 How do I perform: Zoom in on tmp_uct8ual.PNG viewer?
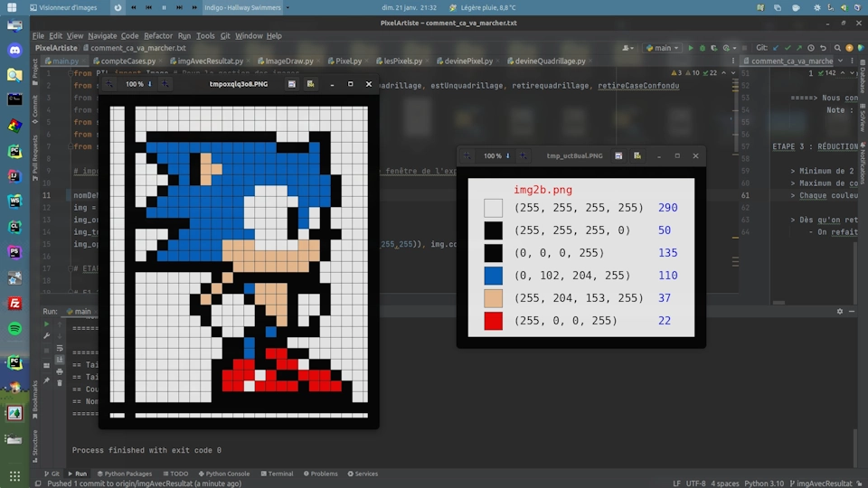pyautogui.click(x=523, y=156)
